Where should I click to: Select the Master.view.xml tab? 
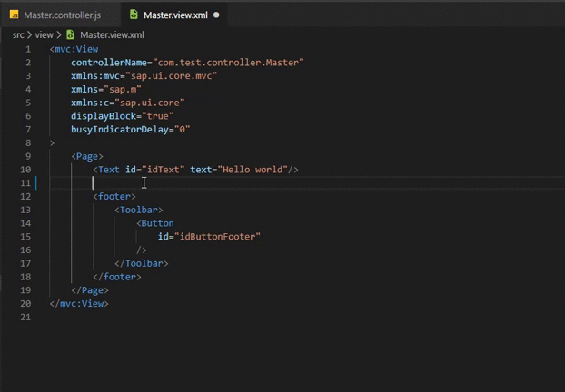[175, 15]
